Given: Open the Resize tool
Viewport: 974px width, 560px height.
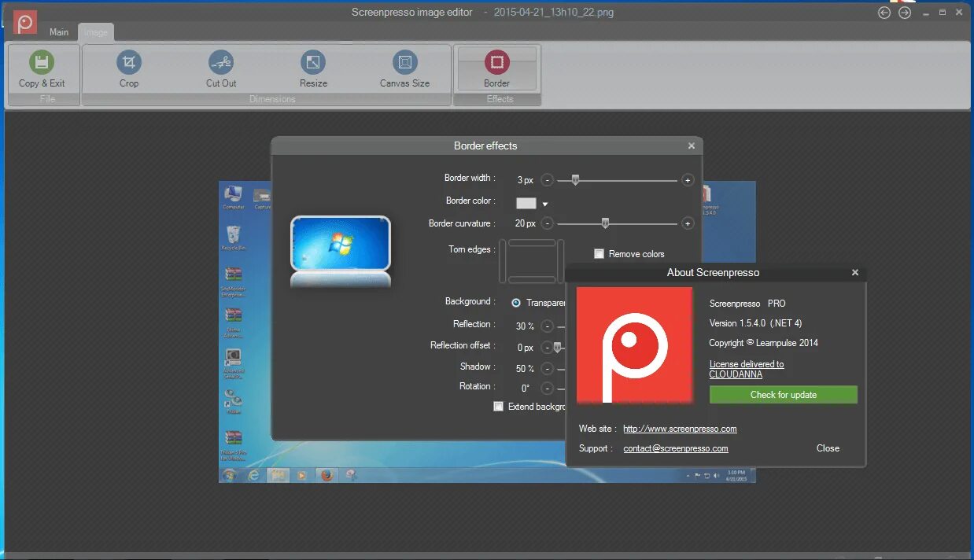Looking at the screenshot, I should (x=313, y=62).
